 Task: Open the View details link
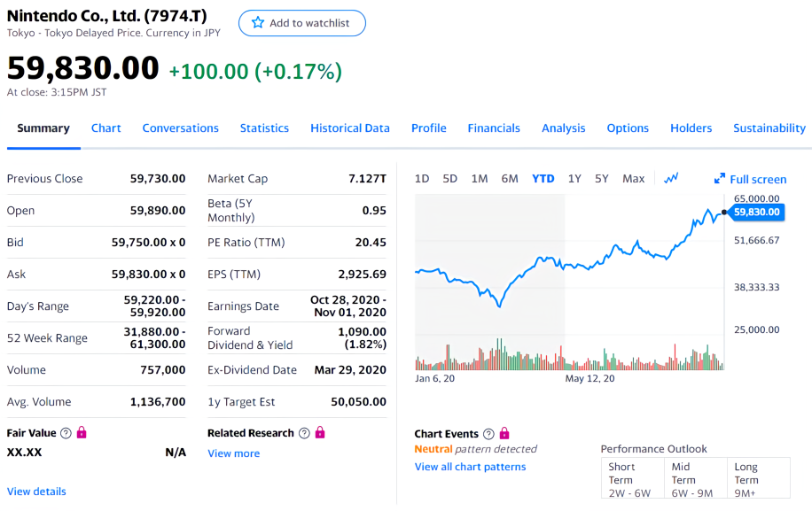click(x=36, y=492)
